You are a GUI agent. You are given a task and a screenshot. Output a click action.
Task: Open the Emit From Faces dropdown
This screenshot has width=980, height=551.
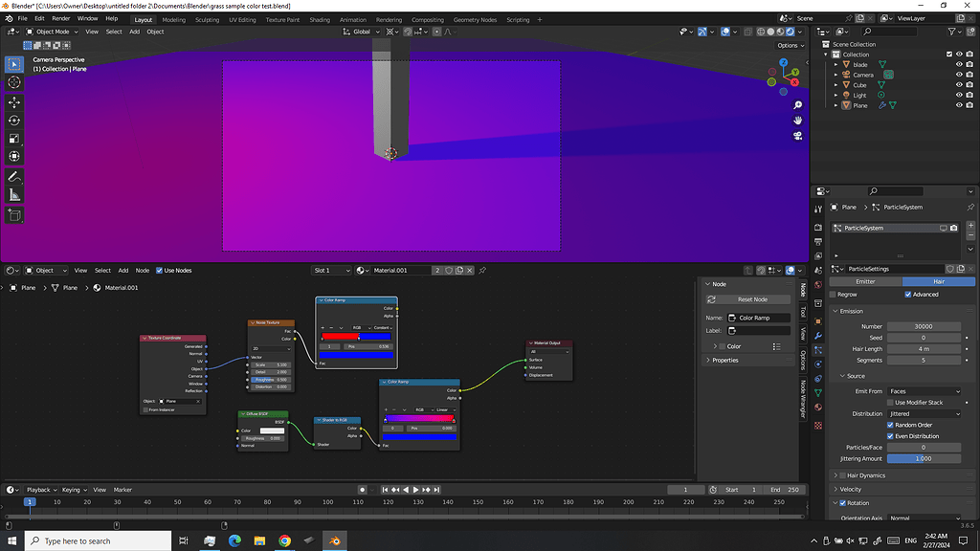tap(924, 391)
